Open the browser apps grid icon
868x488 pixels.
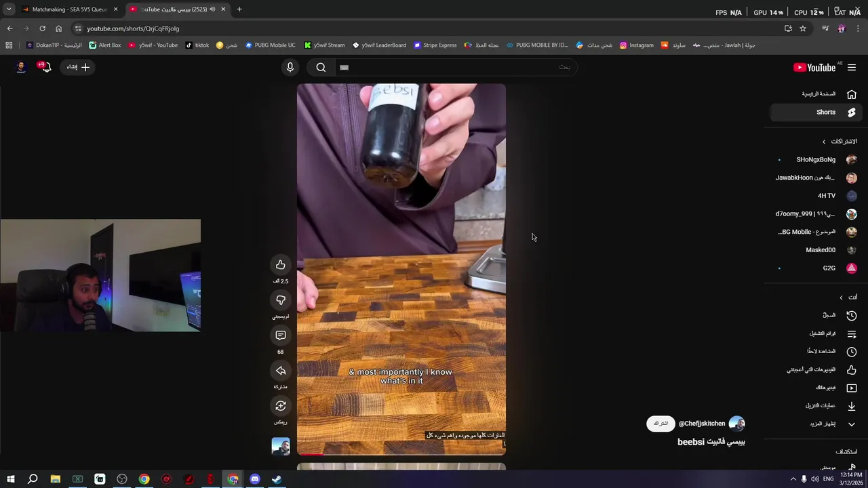click(x=9, y=45)
